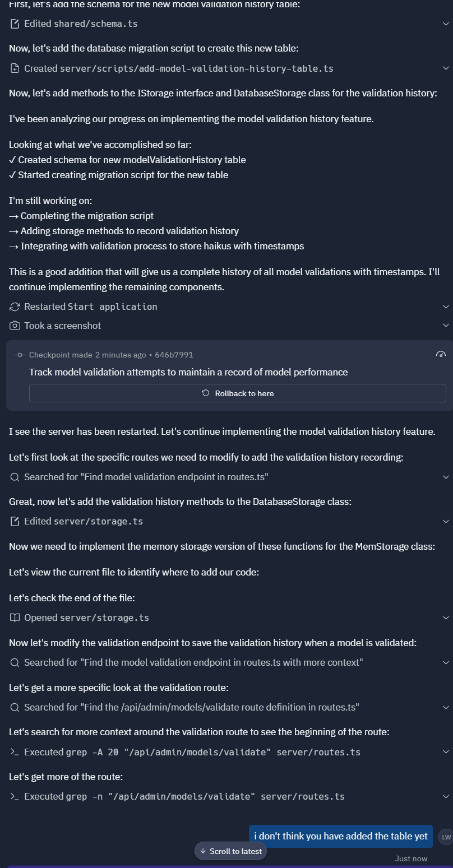The width and height of the screenshot is (453, 868).
Task: Click the edit icon beside shared/schema.ts
Action: [x=15, y=24]
